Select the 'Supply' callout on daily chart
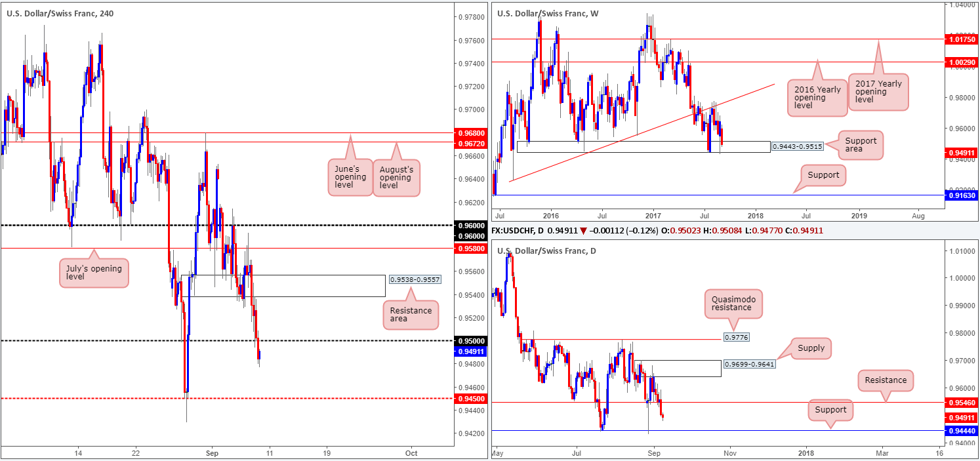 811,348
